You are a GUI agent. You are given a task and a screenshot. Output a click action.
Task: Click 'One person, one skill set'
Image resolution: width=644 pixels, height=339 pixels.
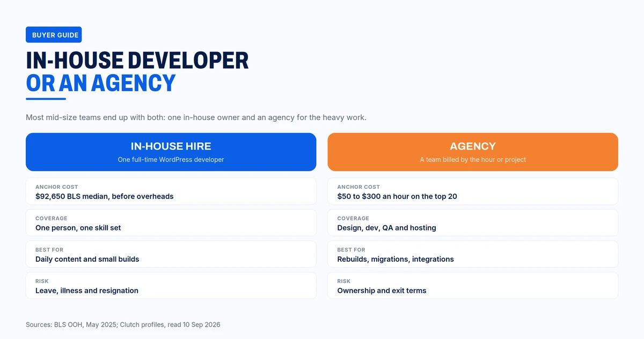(78, 228)
